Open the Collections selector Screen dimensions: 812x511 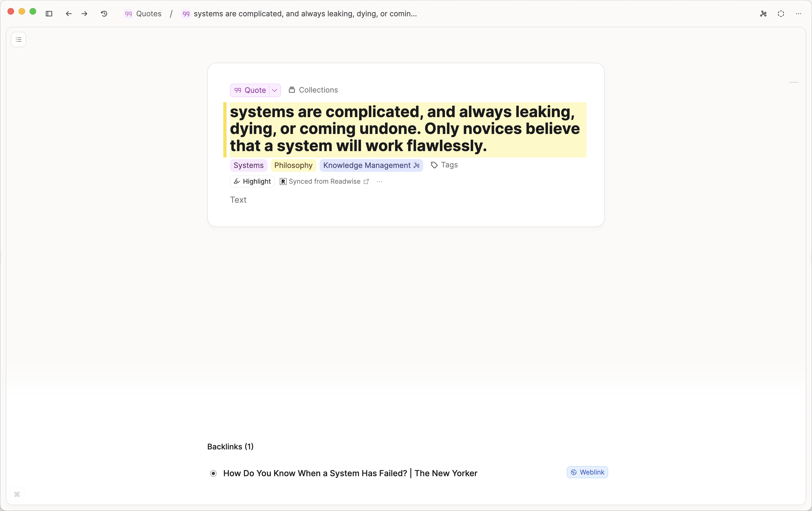pyautogui.click(x=313, y=90)
